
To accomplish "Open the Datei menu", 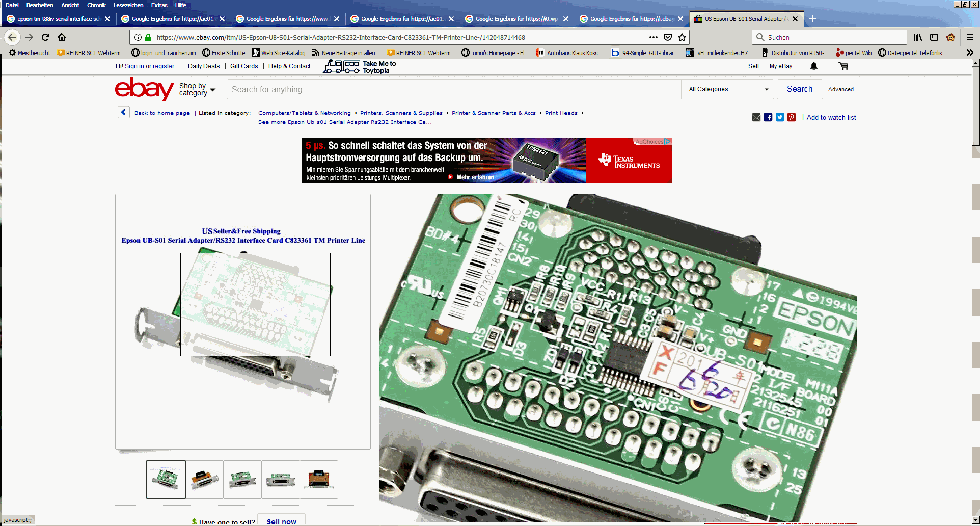I will tap(12, 5).
